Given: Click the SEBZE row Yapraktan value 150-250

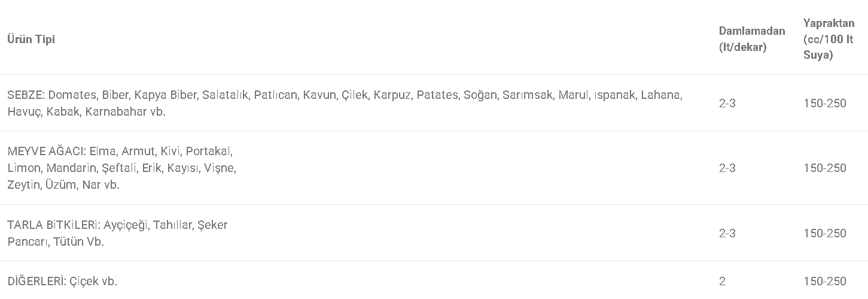Looking at the screenshot, I should (x=825, y=103).
